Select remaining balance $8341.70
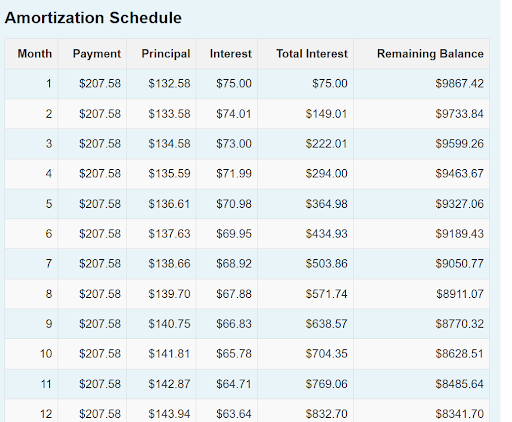512x422 pixels. point(459,414)
